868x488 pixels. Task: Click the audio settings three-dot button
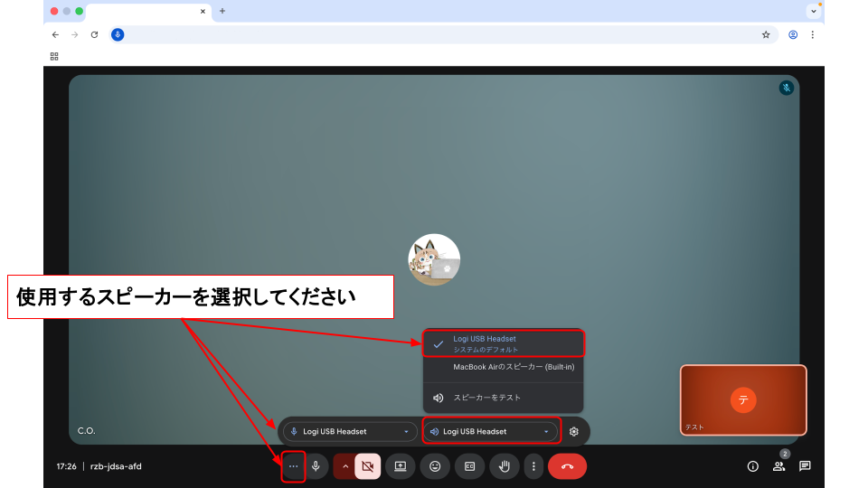[x=293, y=466]
